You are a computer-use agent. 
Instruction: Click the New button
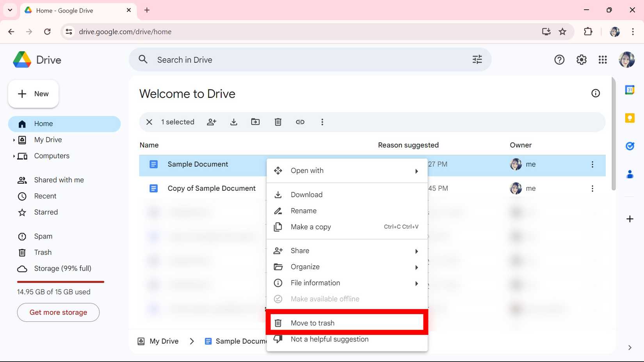tap(33, 94)
